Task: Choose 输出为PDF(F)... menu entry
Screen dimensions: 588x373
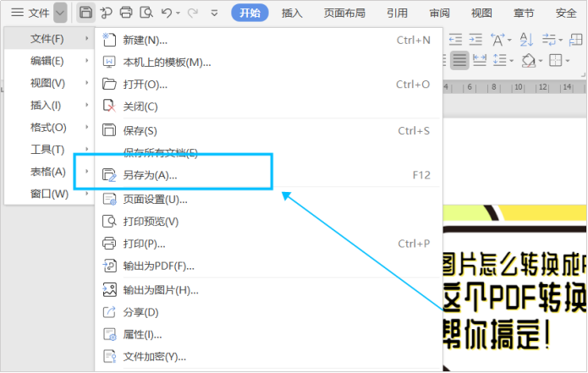Action: click(268, 266)
